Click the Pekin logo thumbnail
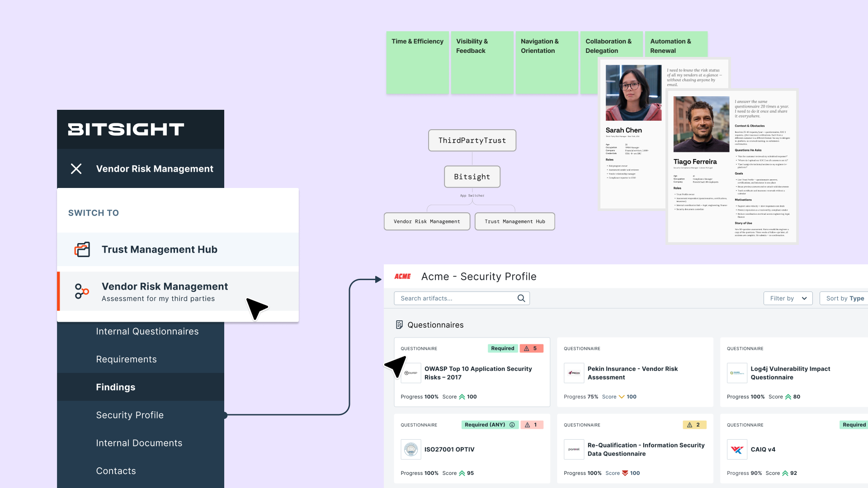 574,373
